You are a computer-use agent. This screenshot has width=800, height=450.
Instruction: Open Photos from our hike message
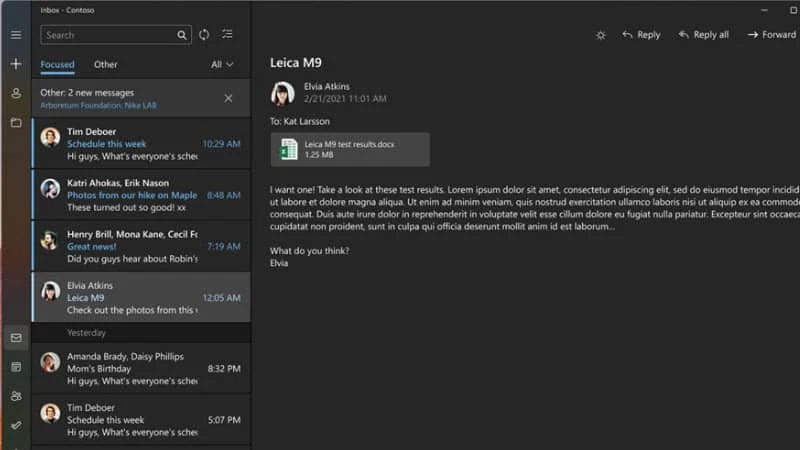pyautogui.click(x=141, y=195)
